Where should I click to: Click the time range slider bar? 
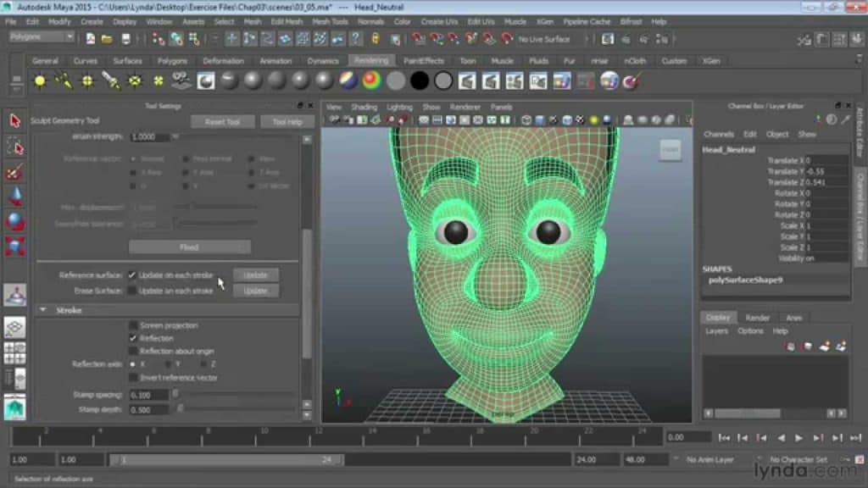[x=227, y=460]
